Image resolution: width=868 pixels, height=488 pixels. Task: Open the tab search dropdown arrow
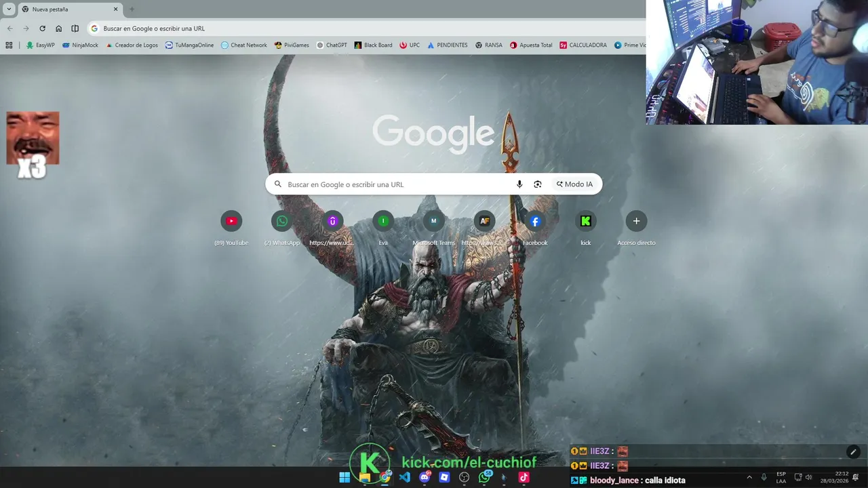click(9, 9)
